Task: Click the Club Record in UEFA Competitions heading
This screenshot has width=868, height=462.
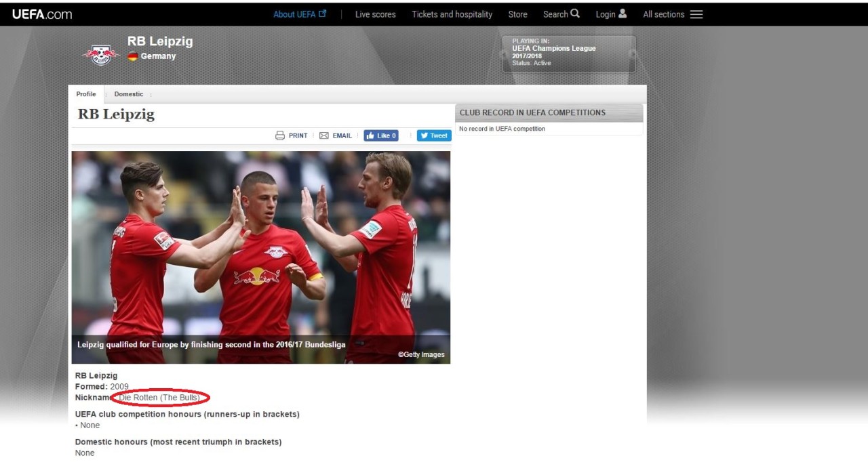Action: point(532,112)
